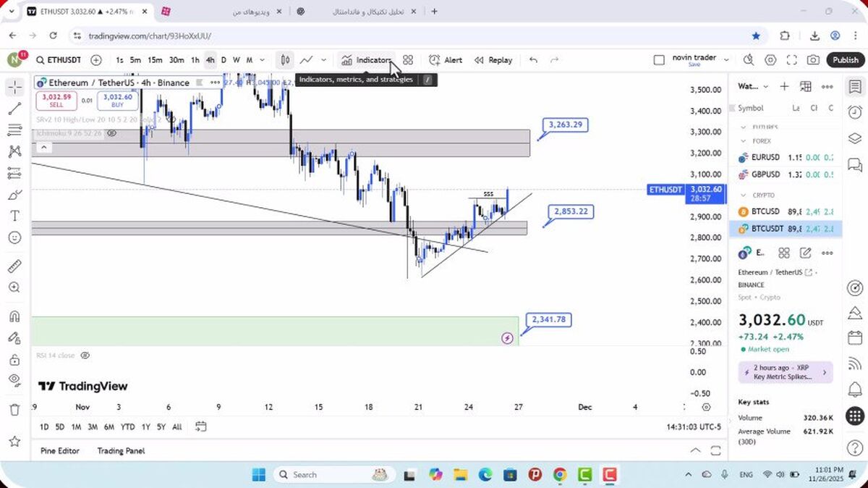Open the Pine Editor panel

[x=60, y=450]
